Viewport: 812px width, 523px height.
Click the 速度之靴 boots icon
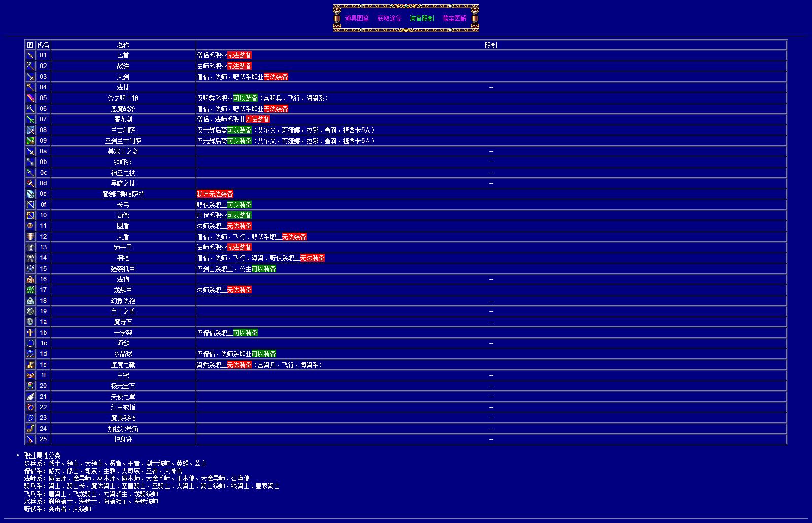(30, 365)
